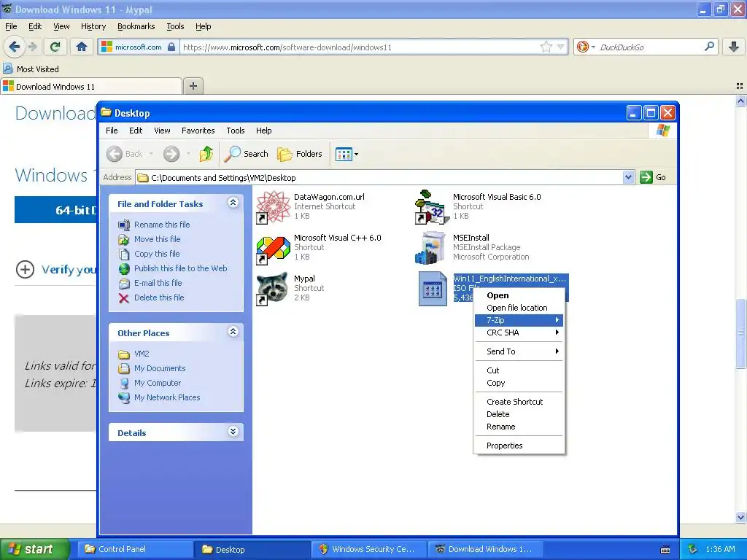Click the Mypal browser back arrow

[x=14, y=47]
